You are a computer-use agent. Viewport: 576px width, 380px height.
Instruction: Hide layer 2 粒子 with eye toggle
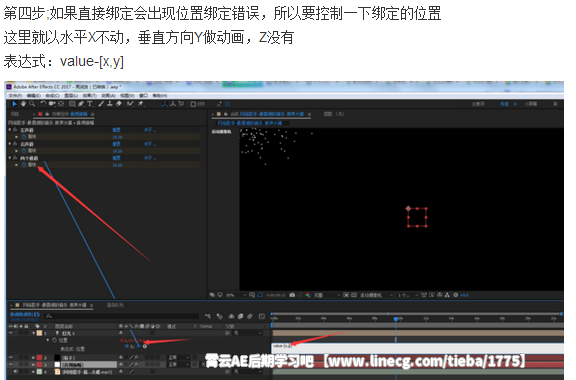[x=11, y=357]
